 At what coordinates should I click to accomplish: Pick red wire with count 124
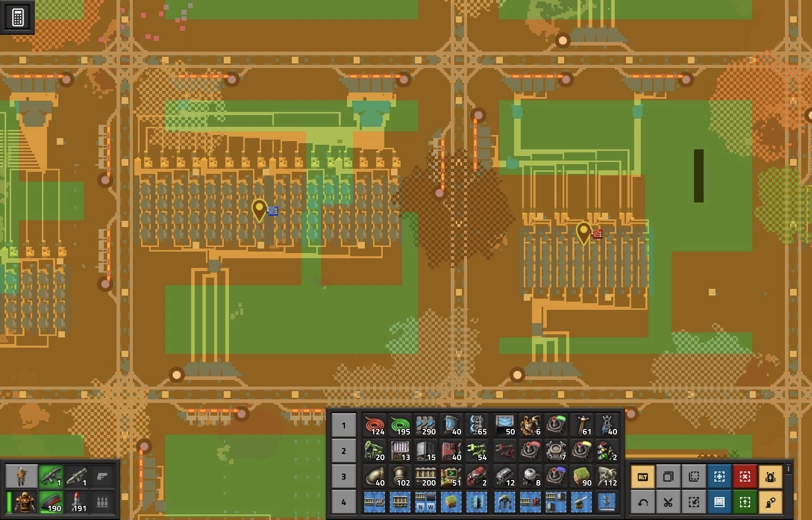pyautogui.click(x=375, y=425)
